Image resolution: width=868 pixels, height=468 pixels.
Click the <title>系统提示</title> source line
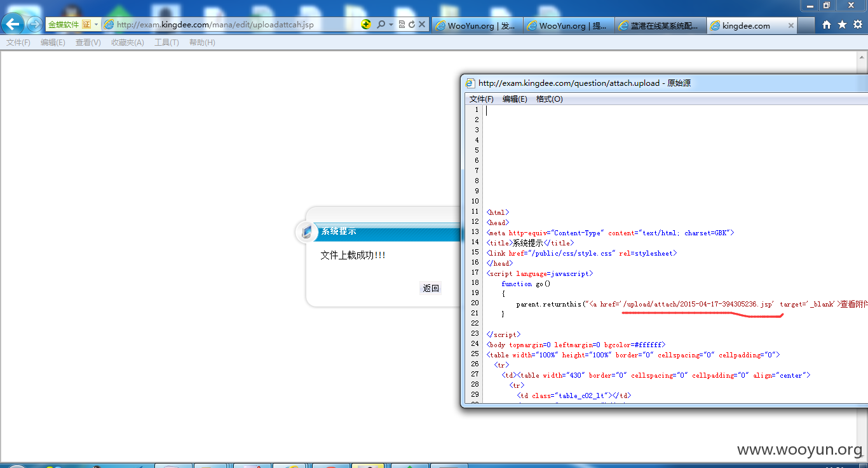[x=530, y=243]
